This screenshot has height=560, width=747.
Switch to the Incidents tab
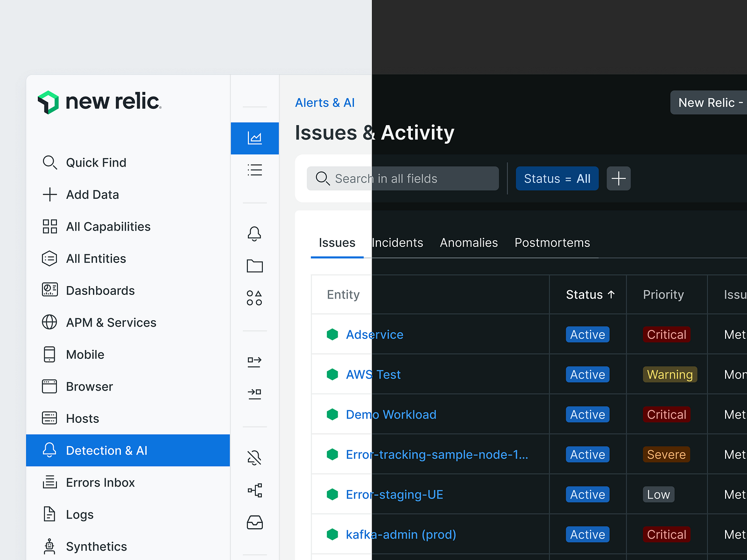coord(397,242)
